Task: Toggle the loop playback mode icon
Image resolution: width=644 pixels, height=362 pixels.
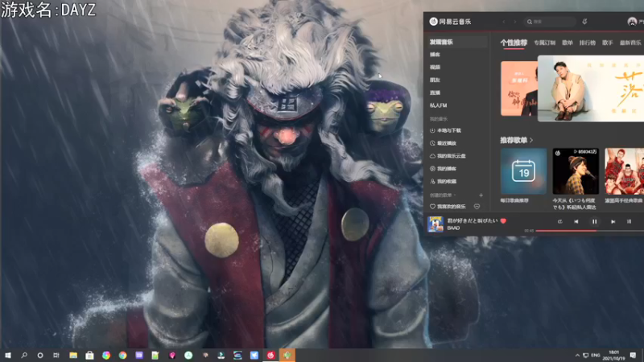Action: point(559,222)
